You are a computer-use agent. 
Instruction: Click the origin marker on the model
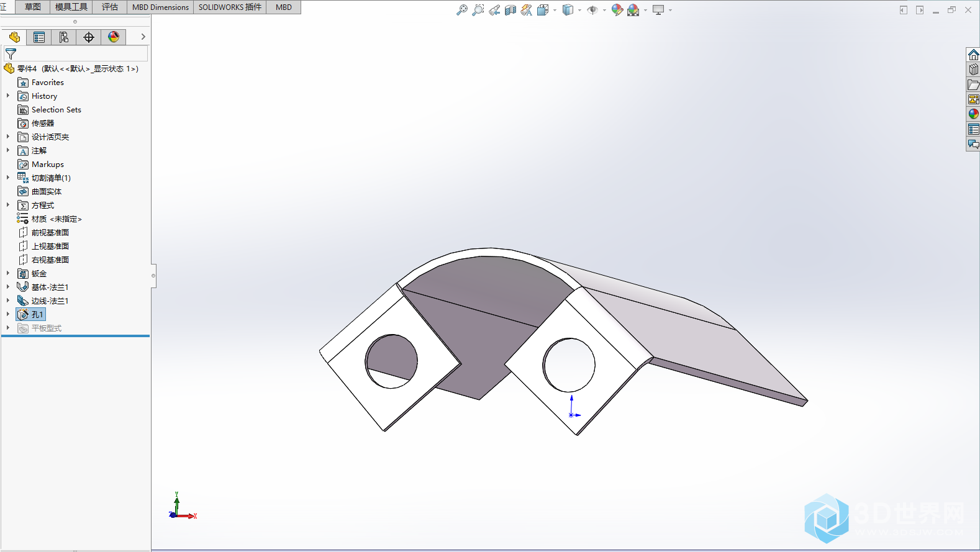point(572,414)
